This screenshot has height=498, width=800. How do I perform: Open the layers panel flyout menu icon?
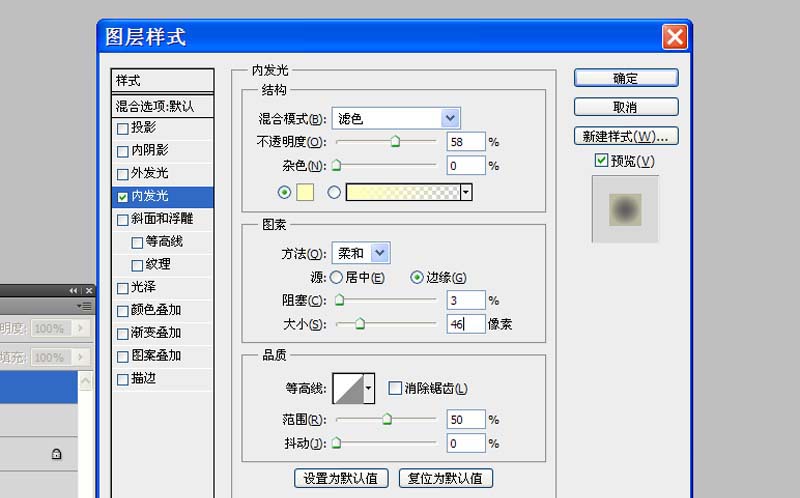click(85, 306)
